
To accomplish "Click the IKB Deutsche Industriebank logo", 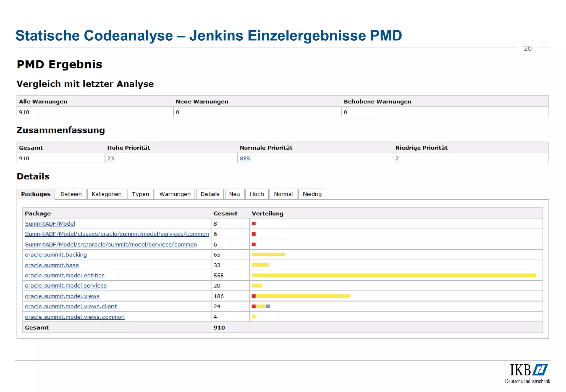I will [528, 374].
